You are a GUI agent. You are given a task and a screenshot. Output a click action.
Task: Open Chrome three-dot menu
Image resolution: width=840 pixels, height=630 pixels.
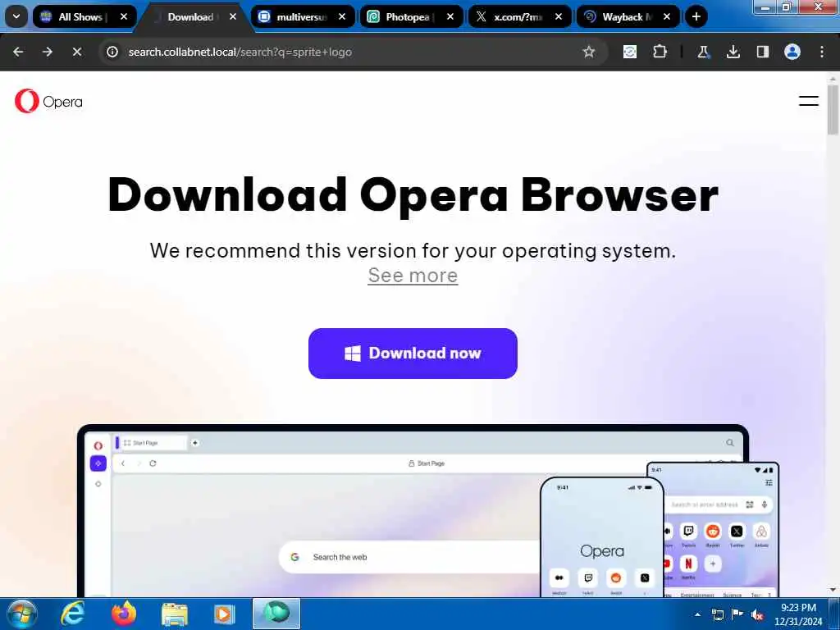point(822,52)
